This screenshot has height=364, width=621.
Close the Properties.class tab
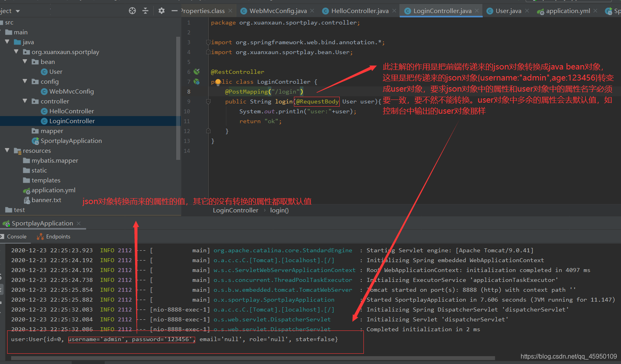pos(230,11)
